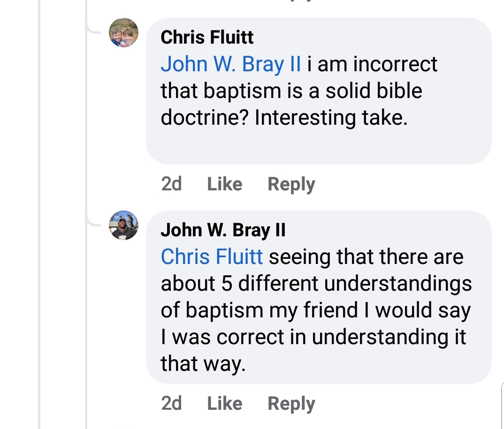This screenshot has width=504, height=429.
Task: Reply to John W. Bray II's comment
Action: (291, 403)
